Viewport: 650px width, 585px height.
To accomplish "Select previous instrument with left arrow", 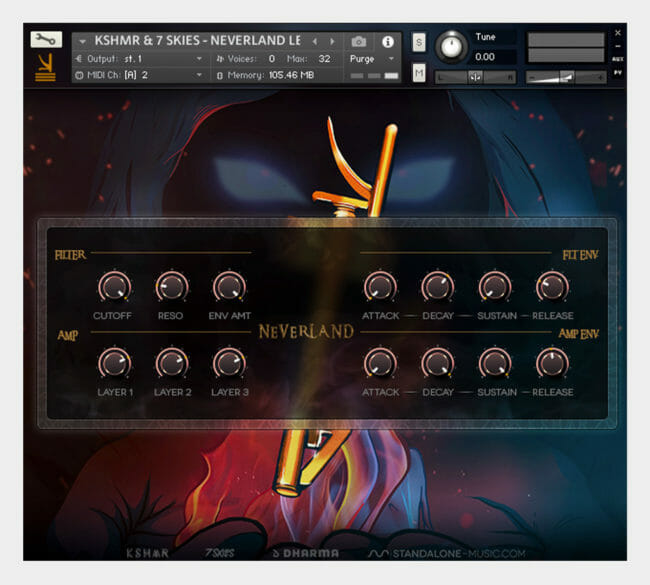I will [315, 42].
